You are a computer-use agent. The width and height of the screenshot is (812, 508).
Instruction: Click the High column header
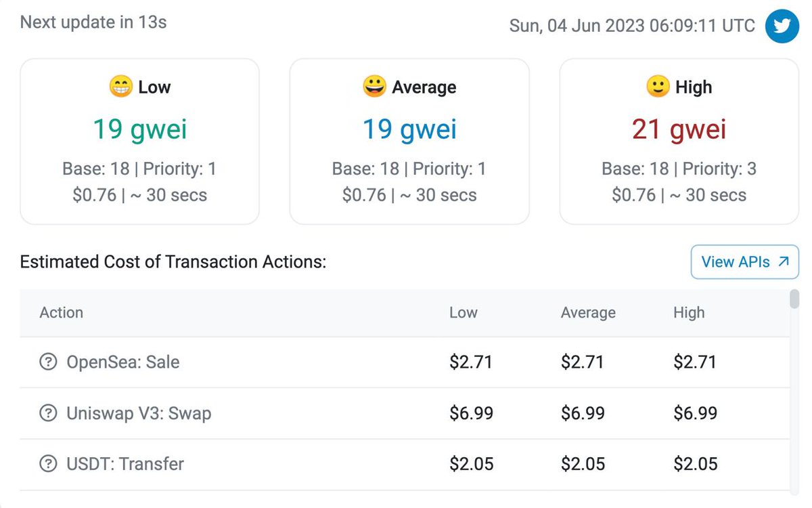(689, 313)
